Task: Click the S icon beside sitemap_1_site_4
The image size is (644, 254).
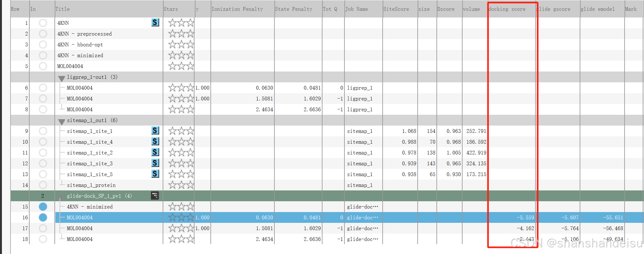Action: tap(155, 141)
